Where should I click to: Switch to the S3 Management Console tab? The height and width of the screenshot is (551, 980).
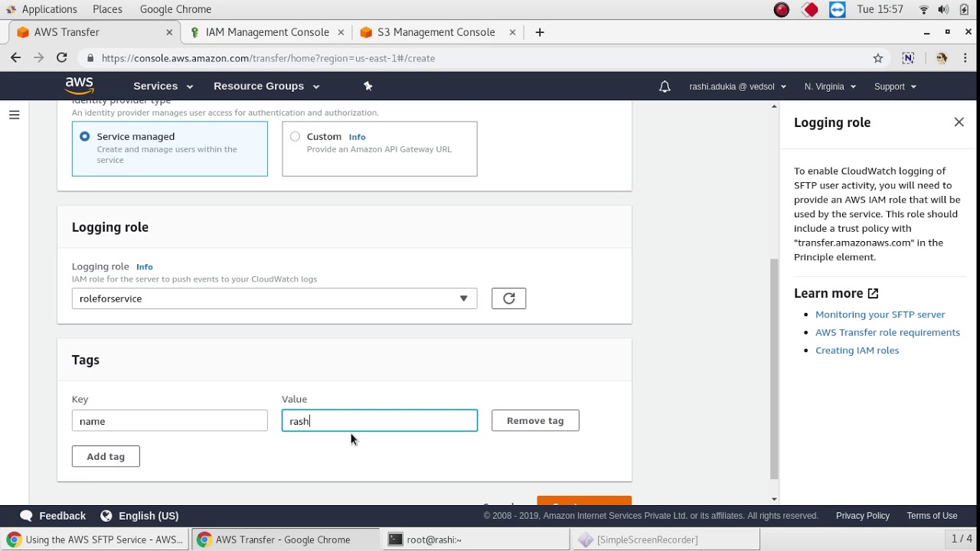tap(437, 32)
